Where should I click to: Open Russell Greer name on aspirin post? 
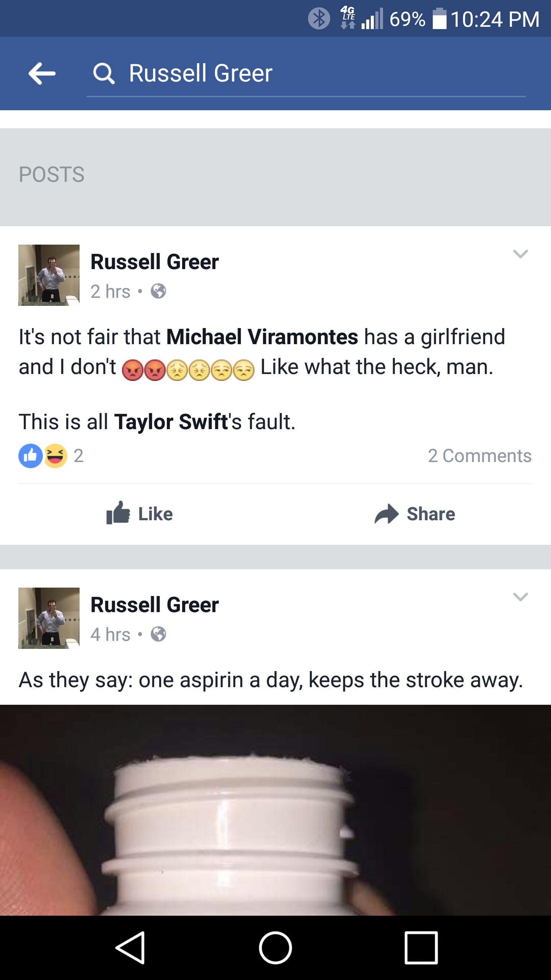[155, 605]
